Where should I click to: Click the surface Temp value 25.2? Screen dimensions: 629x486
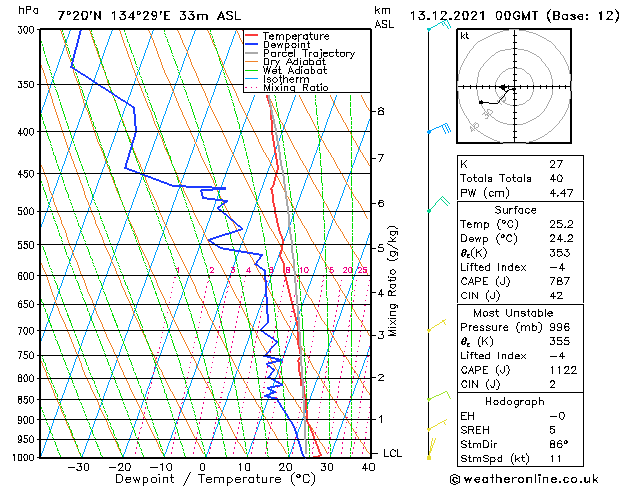[561, 224]
